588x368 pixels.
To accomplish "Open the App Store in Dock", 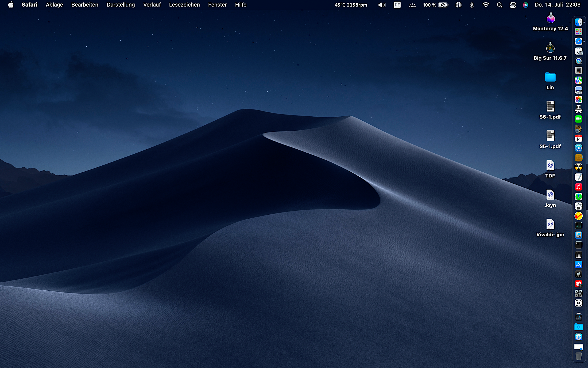I will tap(578, 264).
